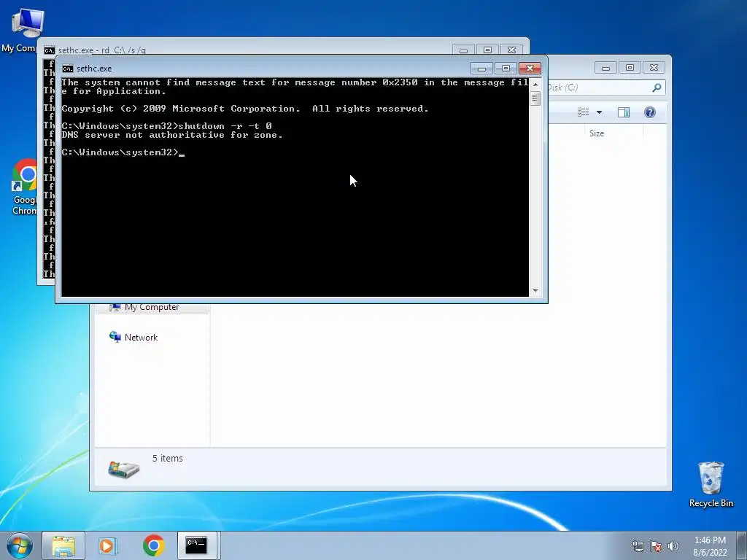Open Windows Explorer from the taskbar
The image size is (747, 560).
(63, 545)
